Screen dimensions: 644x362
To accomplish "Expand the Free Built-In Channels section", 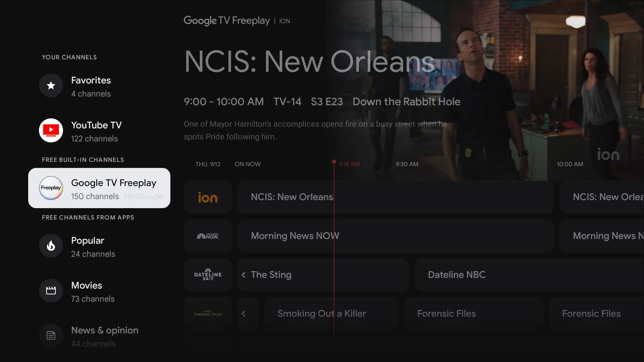I will coord(82,159).
